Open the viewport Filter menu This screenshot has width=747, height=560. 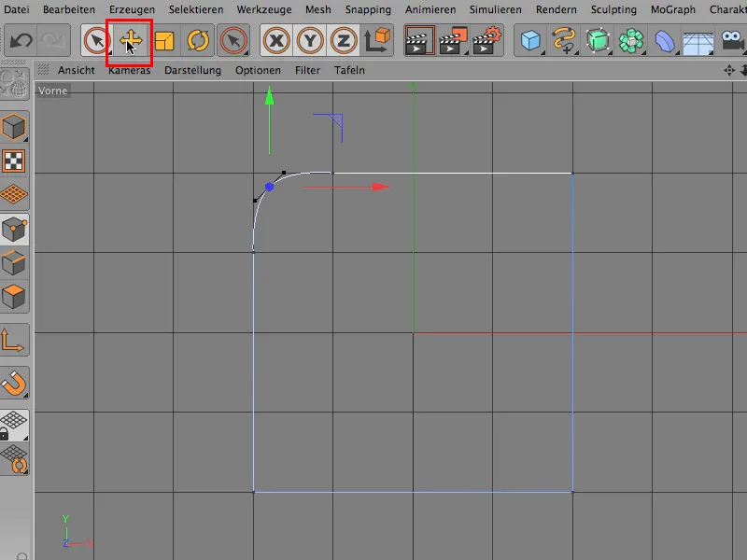point(307,71)
